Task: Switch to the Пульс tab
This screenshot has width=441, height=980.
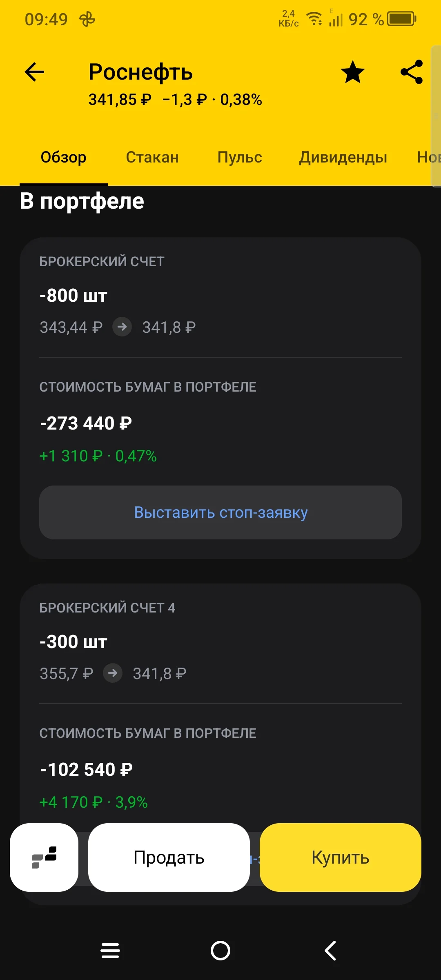Action: 240,157
